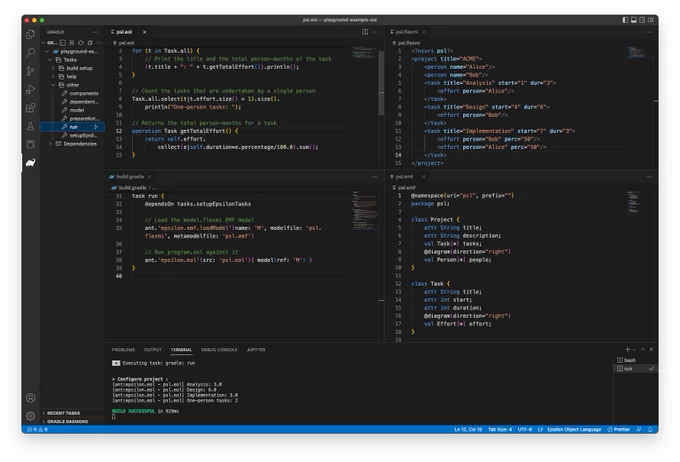Open the Testing flask view
This screenshot has height=462, width=680.
click(30, 126)
